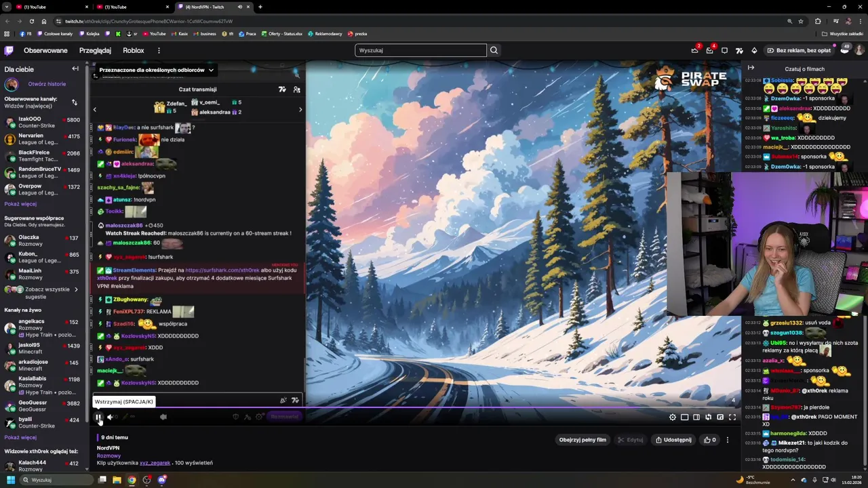Switch to second YouTube tab

pyautogui.click(x=133, y=7)
